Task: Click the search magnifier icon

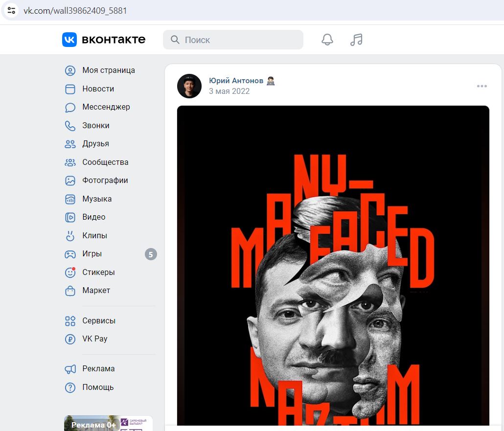Action: point(175,40)
